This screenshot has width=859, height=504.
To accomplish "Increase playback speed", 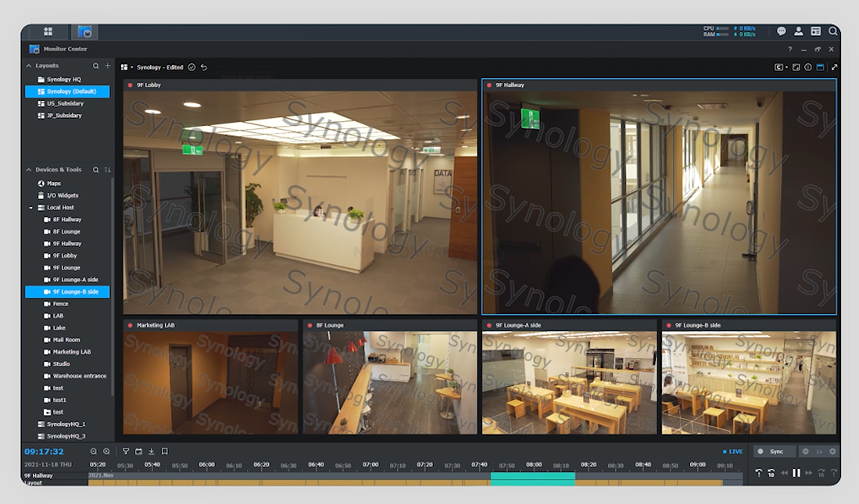I will [832, 452].
